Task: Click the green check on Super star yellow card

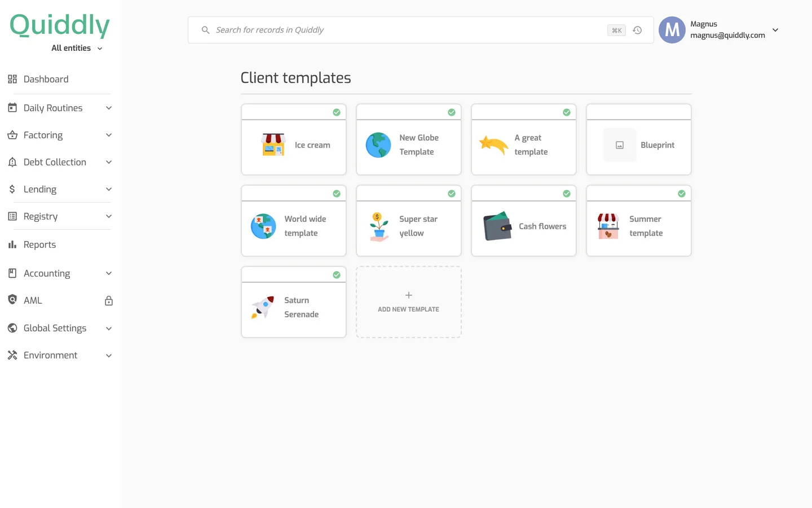Action: coord(452,194)
